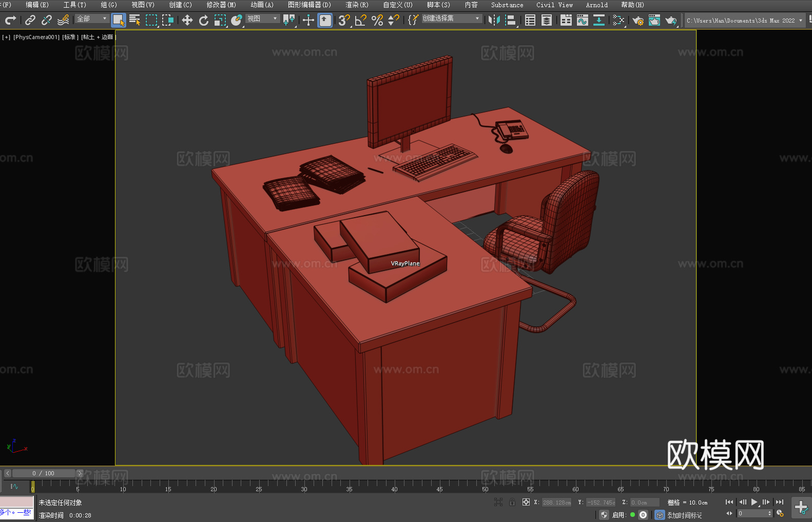812x522 pixels.
Task: Open Render Setup teapot icon
Action: tap(638, 20)
